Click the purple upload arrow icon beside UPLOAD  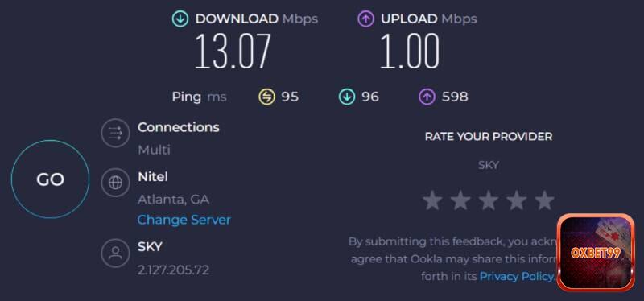pyautogui.click(x=365, y=19)
